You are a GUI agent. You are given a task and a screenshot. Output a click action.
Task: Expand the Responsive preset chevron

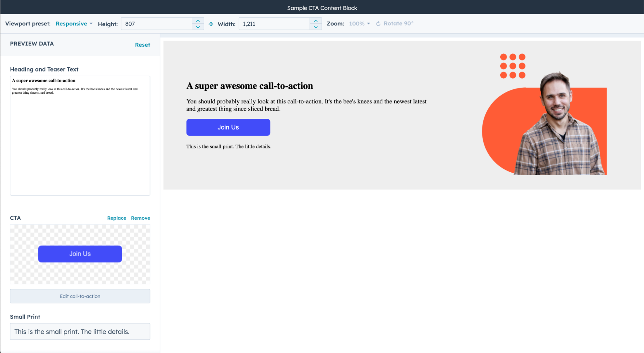pos(91,24)
